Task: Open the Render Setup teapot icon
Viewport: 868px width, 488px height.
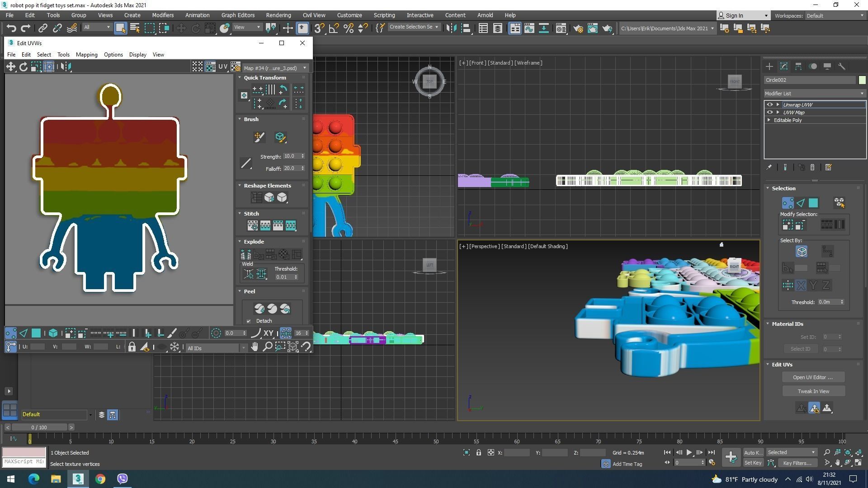Action: 578,28
